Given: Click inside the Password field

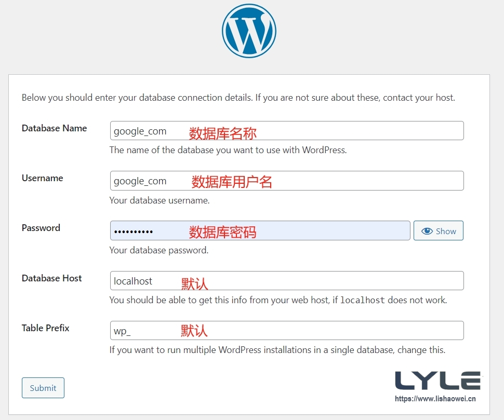Looking at the screenshot, I should [234, 231].
